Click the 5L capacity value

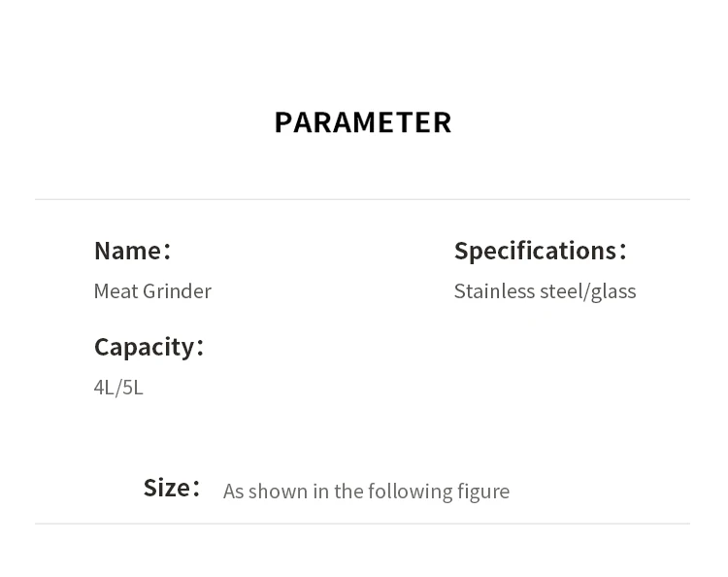pos(132,388)
